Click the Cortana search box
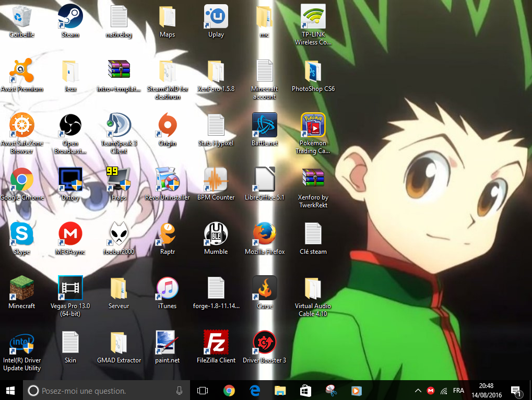Viewport: 532px width, 400px height. 106,391
